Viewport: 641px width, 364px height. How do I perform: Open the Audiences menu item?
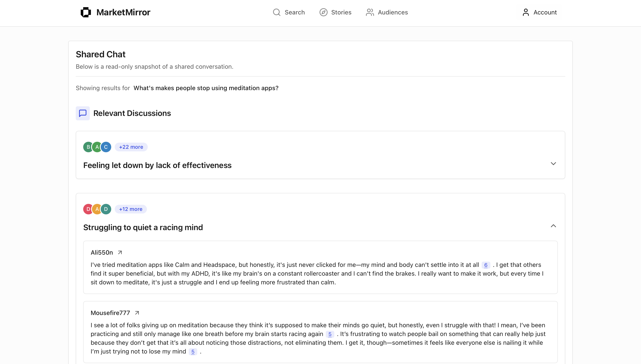click(x=393, y=12)
